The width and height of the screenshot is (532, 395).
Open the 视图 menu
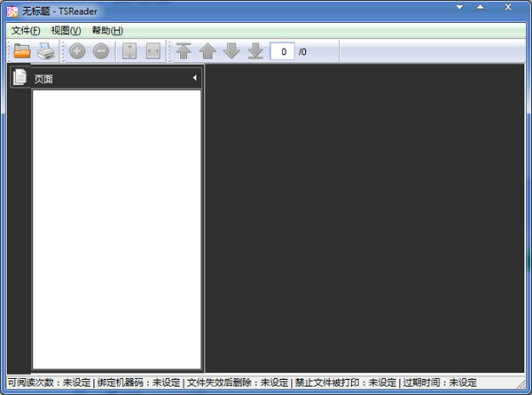coord(66,30)
